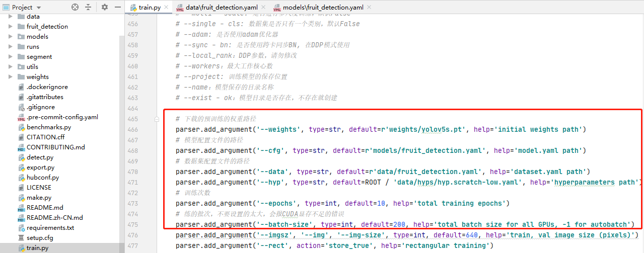Click the LICENSE file icon
This screenshot has height=253, width=644.
pos(21,187)
